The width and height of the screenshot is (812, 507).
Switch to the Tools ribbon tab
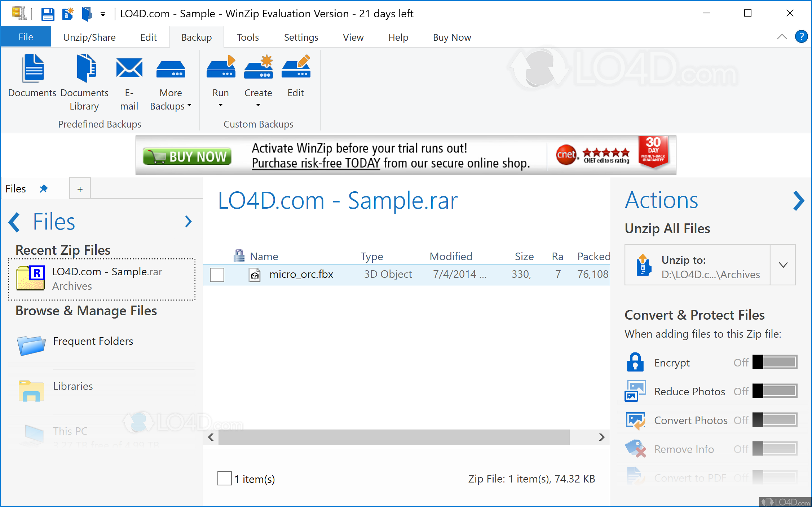click(x=248, y=37)
